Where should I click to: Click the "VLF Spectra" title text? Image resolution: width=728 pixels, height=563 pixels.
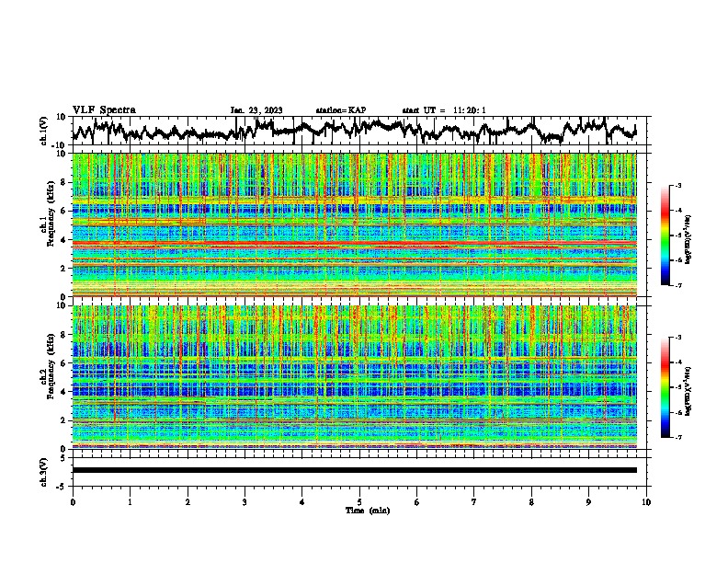tap(104, 110)
